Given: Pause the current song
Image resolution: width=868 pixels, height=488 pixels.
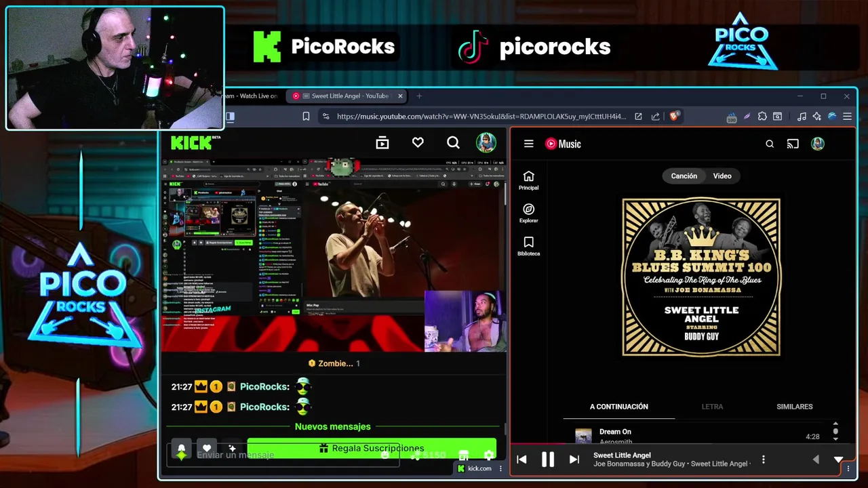Looking at the screenshot, I should pos(548,460).
